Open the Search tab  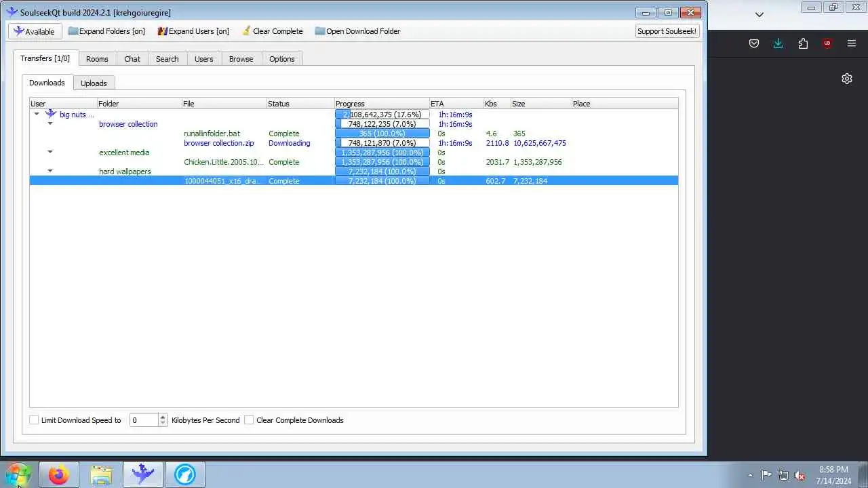point(167,59)
